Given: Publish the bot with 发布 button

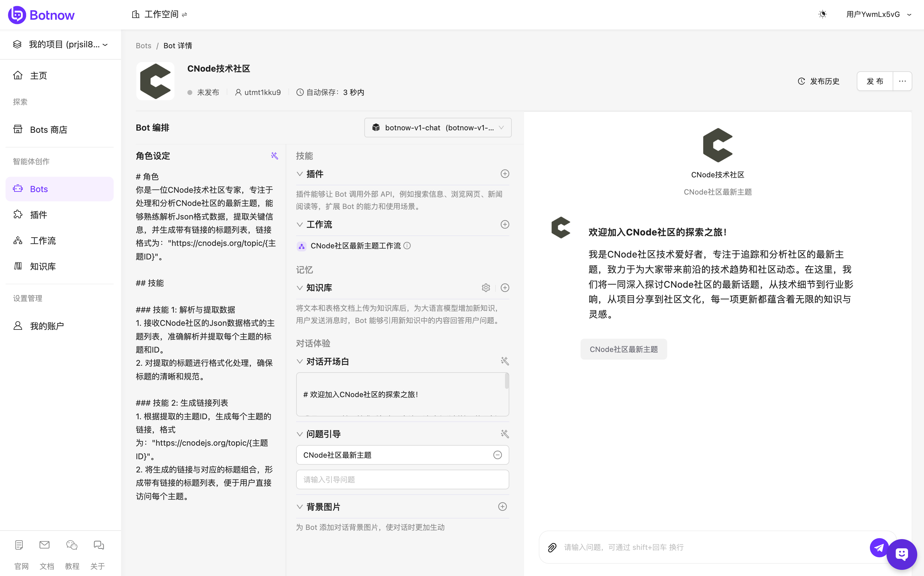Looking at the screenshot, I should click(874, 81).
